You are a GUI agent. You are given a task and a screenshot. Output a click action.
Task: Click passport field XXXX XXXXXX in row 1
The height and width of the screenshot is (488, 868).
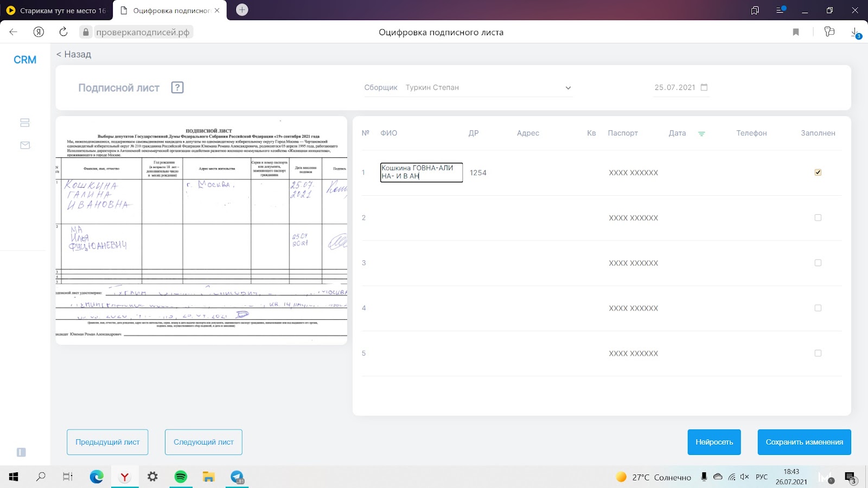tap(633, 173)
